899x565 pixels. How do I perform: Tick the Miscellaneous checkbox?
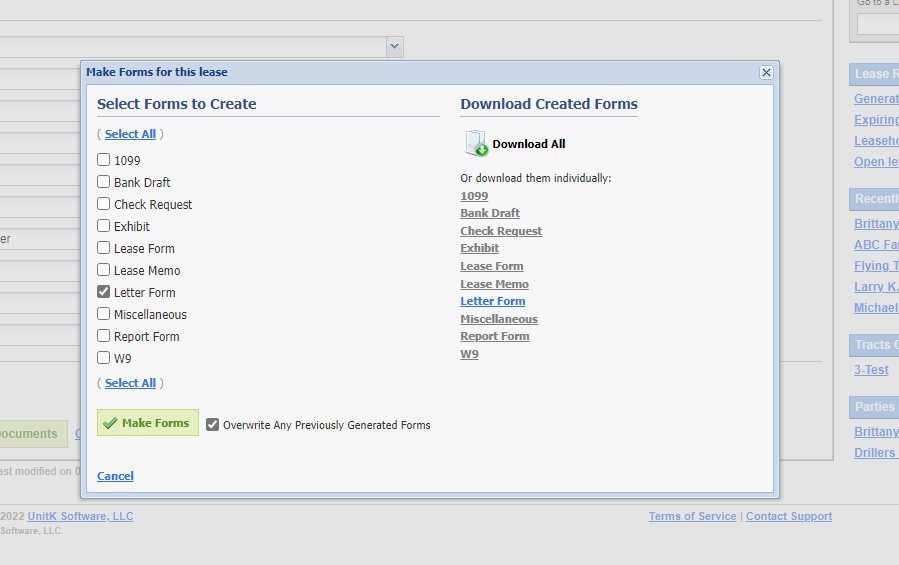pyautogui.click(x=103, y=314)
